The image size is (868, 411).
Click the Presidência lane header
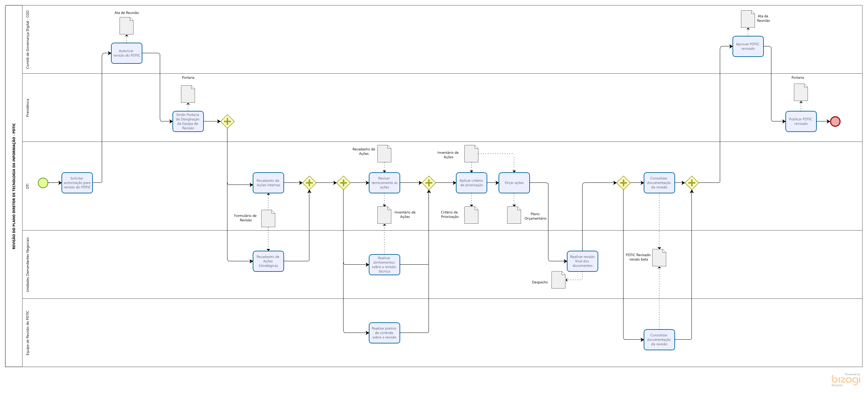[28, 108]
